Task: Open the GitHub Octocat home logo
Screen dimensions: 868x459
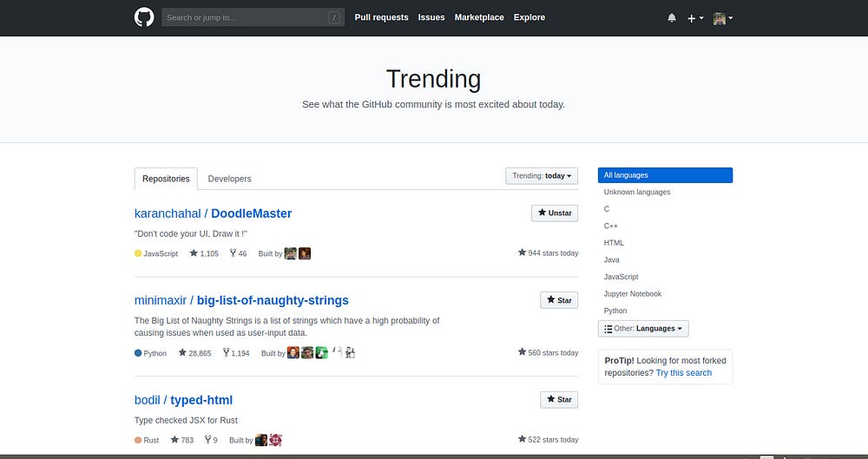Action: tap(144, 17)
